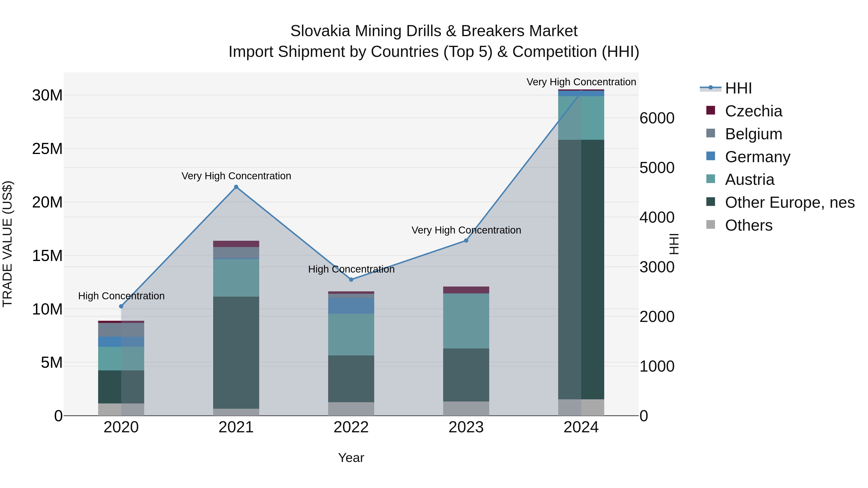Click the High Concentration label above 2022

(351, 269)
